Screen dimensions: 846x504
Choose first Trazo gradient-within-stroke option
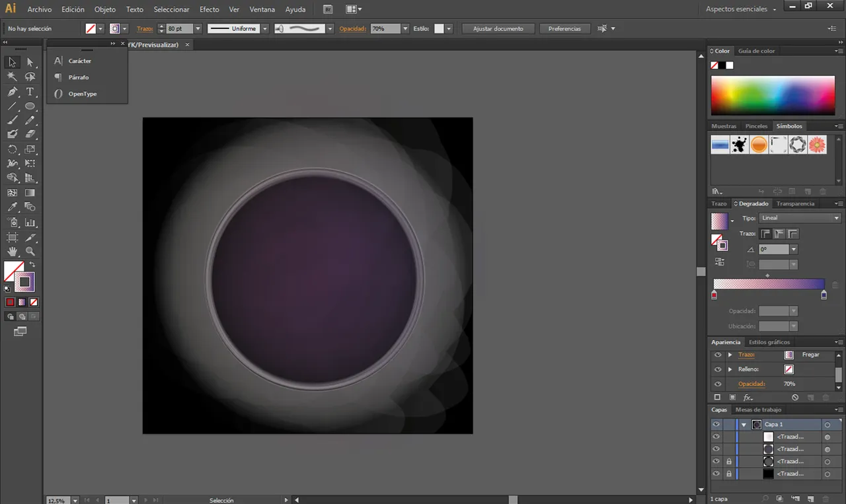[765, 234]
